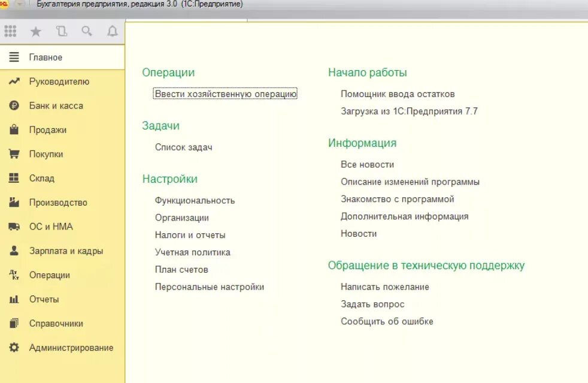Open Функциональность settings

195,201
